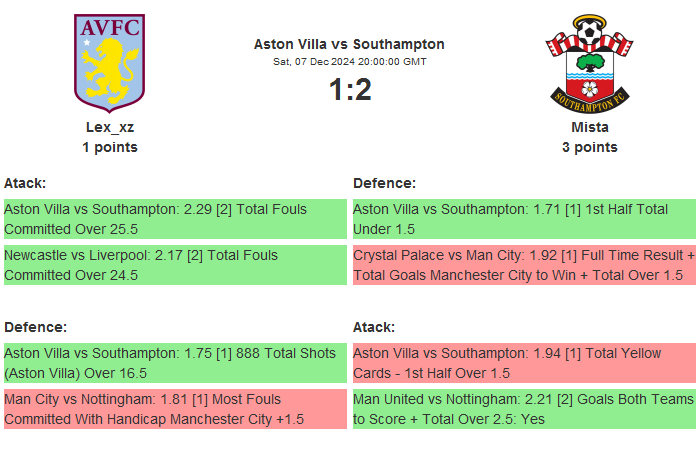Viewport: 700px width, 460px height.
Task: Select the Newcastle vs Liverpool fouls bet
Action: (x=174, y=265)
